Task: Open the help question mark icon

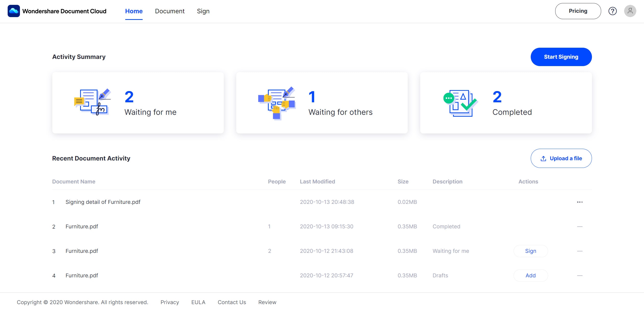Action: 612,11
